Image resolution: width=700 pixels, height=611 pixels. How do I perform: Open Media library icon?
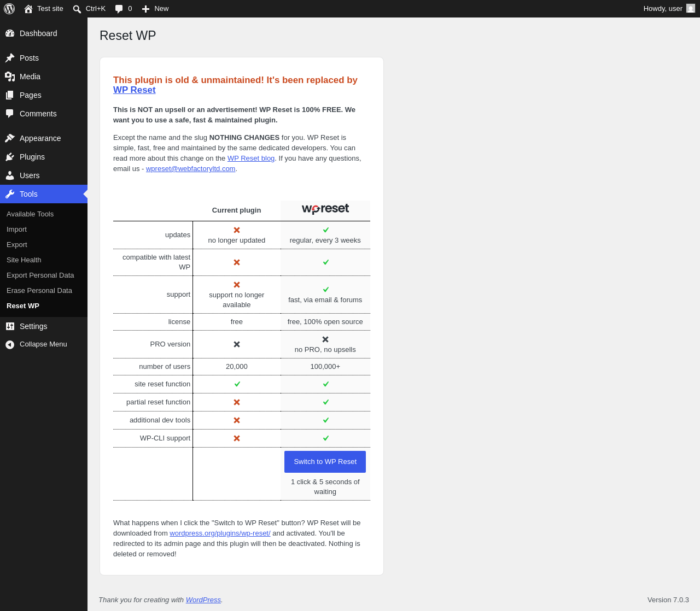10,77
